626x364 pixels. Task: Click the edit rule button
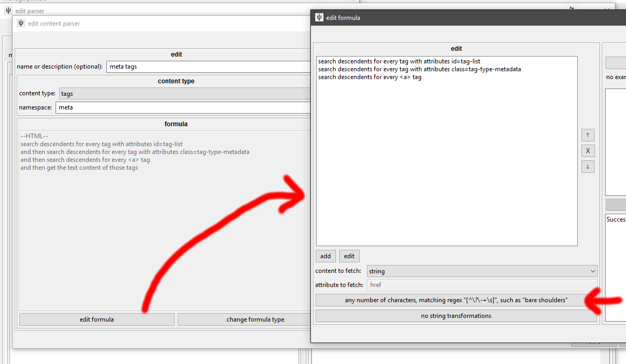pyautogui.click(x=349, y=256)
